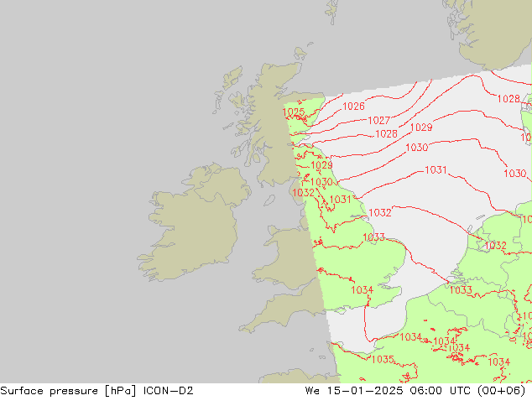
Task: Click the 1031 label over the North Sea
Action: (436, 169)
